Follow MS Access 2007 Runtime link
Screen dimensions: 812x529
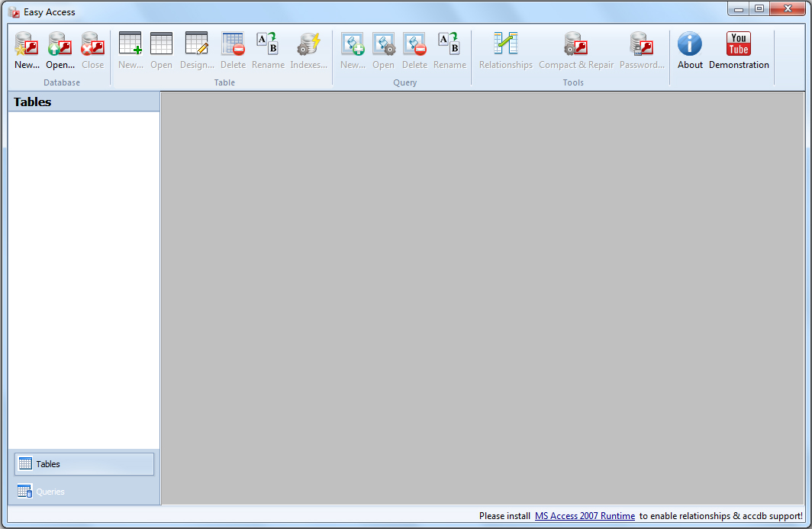pyautogui.click(x=585, y=516)
